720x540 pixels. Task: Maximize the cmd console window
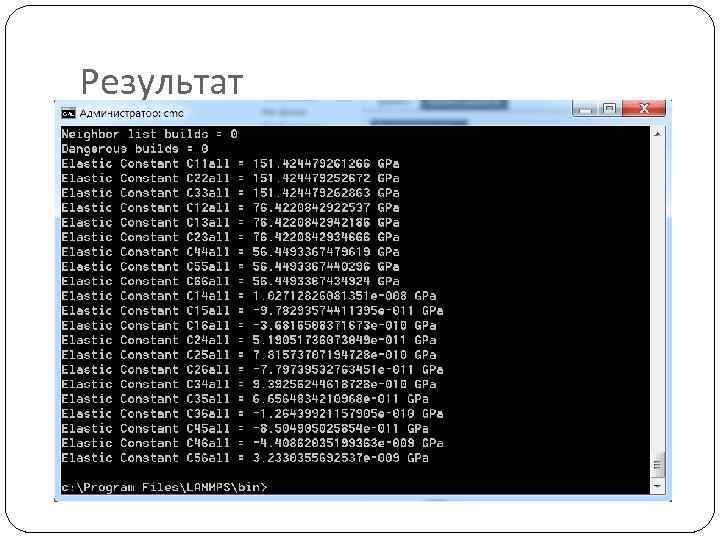(609, 109)
